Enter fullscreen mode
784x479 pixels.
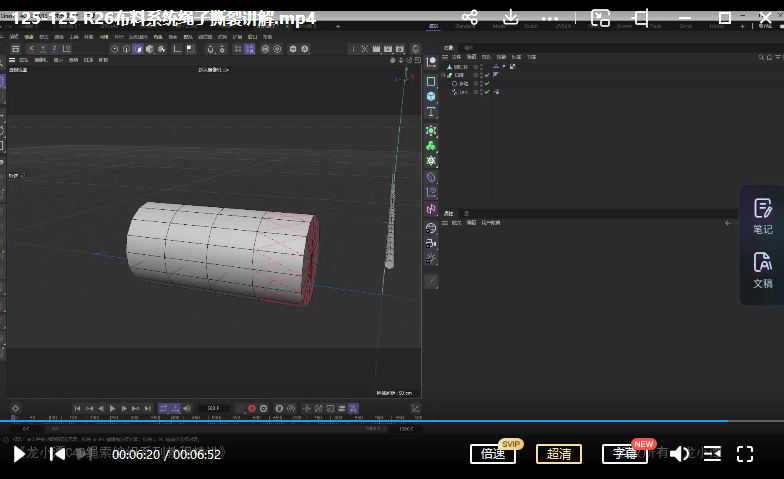[x=745, y=454]
